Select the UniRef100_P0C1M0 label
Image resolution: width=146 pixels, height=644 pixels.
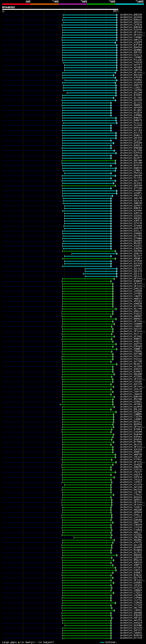131,60
